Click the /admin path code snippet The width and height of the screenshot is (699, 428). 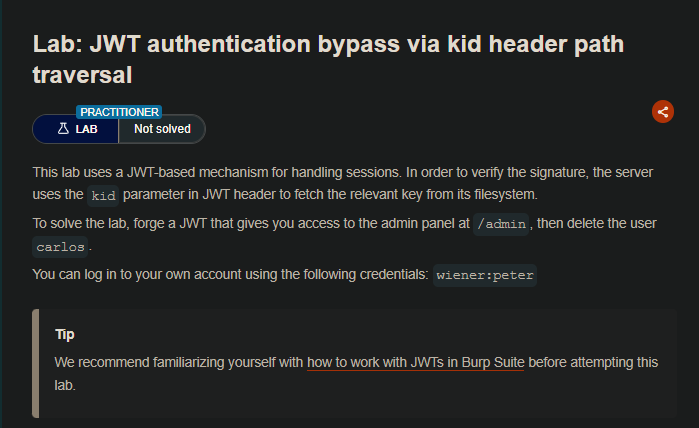coord(501,224)
